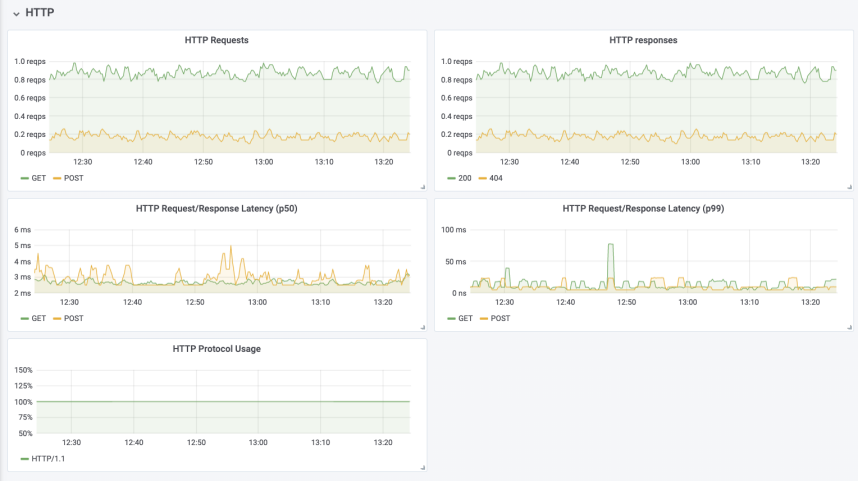Open the HTTP responses panel title menu
The width and height of the screenshot is (858, 481).
(x=643, y=40)
